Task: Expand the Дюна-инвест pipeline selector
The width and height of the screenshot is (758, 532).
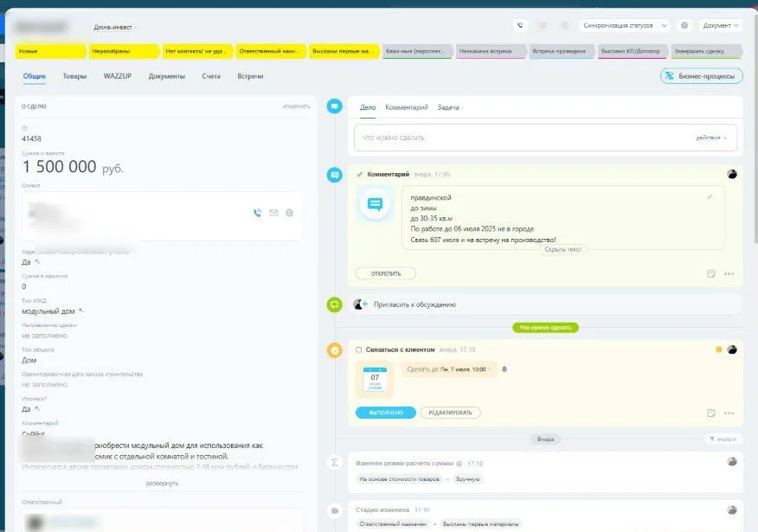Action: pyautogui.click(x=115, y=28)
